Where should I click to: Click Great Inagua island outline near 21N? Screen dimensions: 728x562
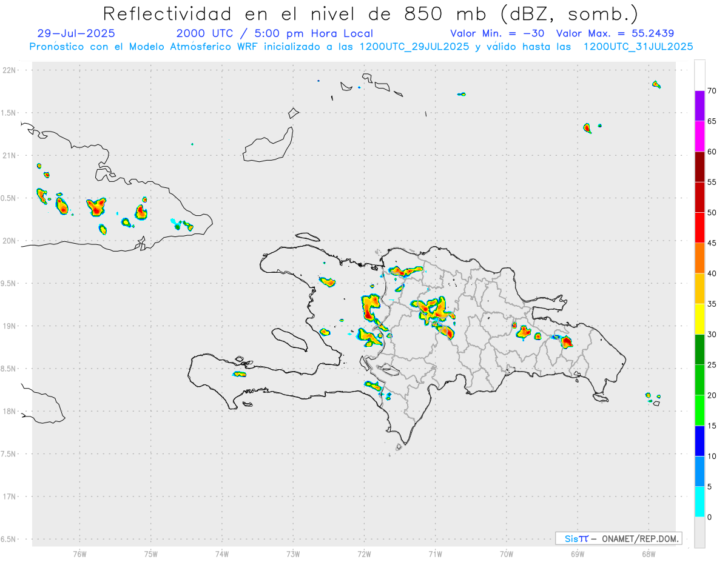tap(268, 144)
